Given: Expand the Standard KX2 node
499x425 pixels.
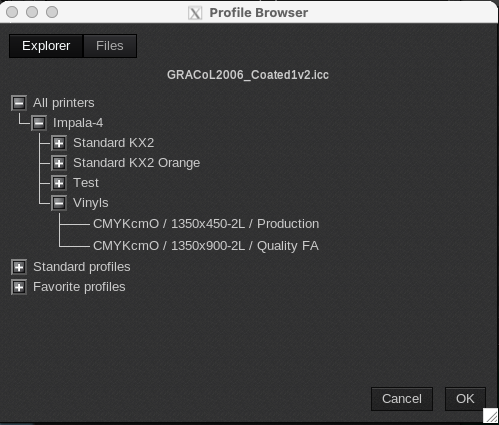Looking at the screenshot, I should pyautogui.click(x=59, y=143).
